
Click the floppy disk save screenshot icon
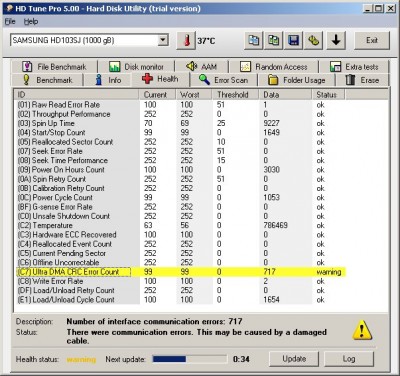coord(293,41)
